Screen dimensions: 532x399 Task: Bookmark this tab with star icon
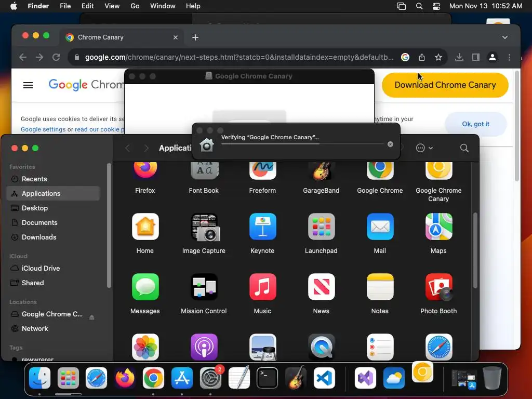tap(438, 57)
